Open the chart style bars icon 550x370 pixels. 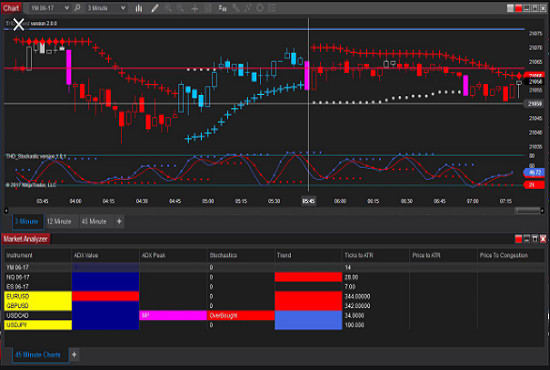[139, 8]
